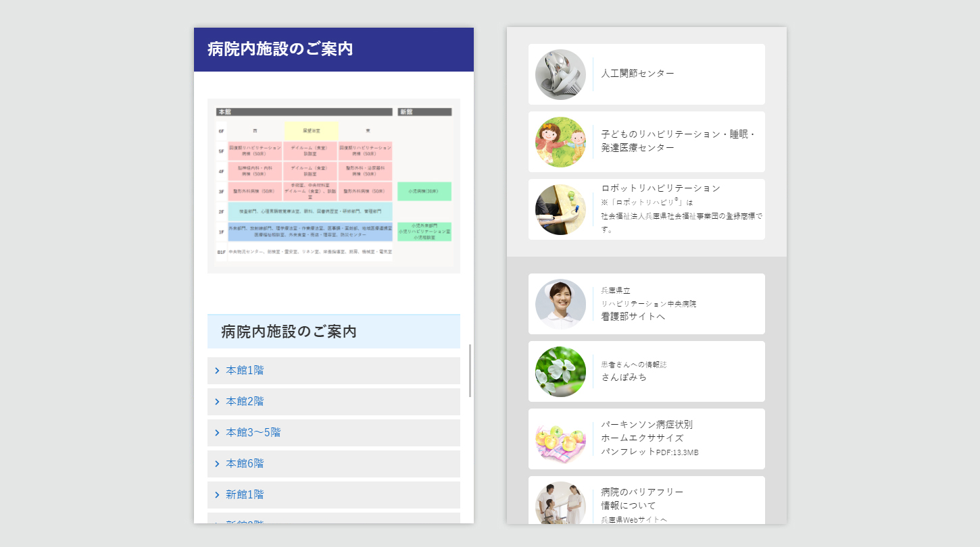The width and height of the screenshot is (980, 547).
Task: Click the chevron arrow beside 本館2階
Action: coord(217,402)
